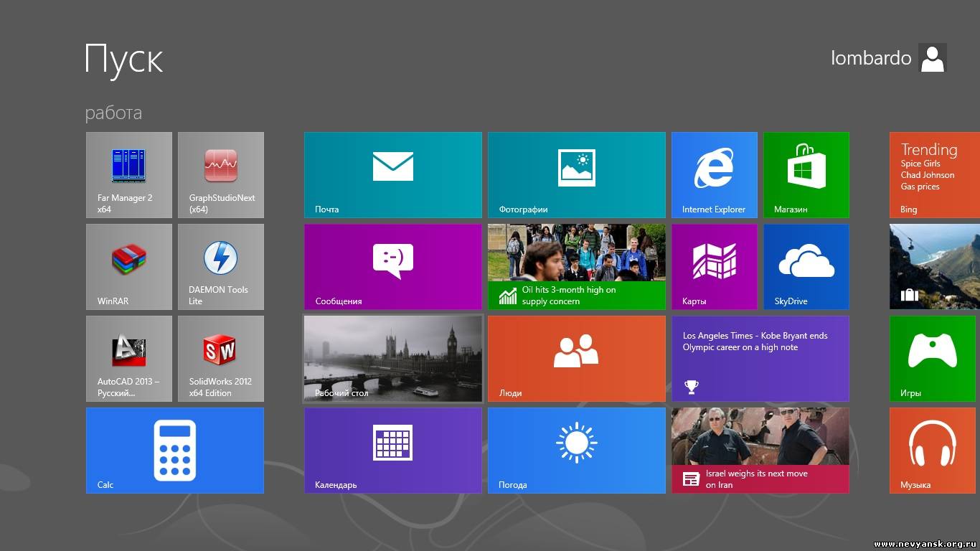
Task: Click 'Spice Girls' in the Trending tile
Action: (x=920, y=164)
